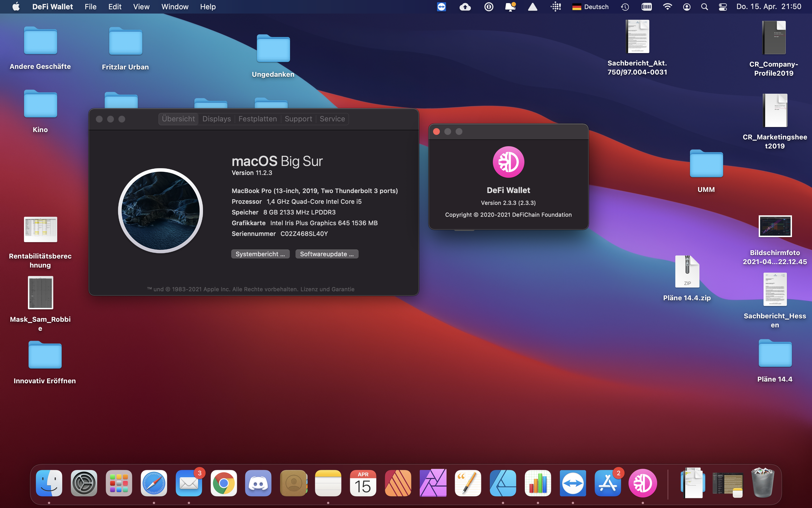Select the Kino folder
Image resolution: width=812 pixels, height=508 pixels.
[40, 104]
